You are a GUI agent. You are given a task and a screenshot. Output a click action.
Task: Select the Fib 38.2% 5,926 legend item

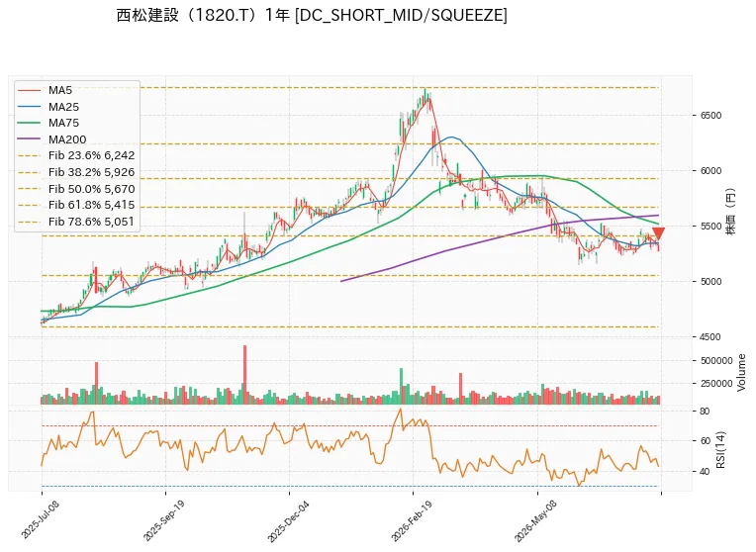76,172
